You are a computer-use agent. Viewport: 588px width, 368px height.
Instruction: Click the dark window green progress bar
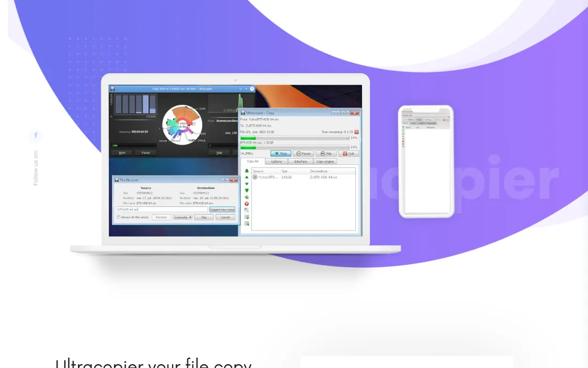click(134, 145)
